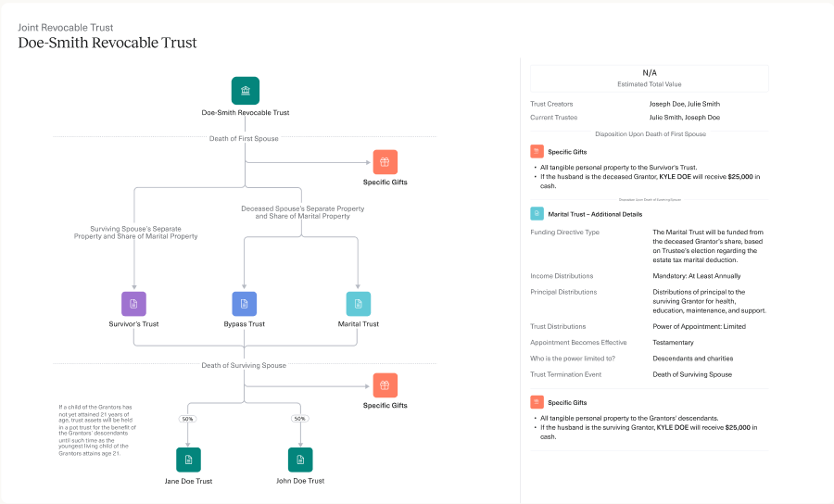The width and height of the screenshot is (834, 504).
Task: Click the 'Income Distributions' label
Action: [562, 276]
